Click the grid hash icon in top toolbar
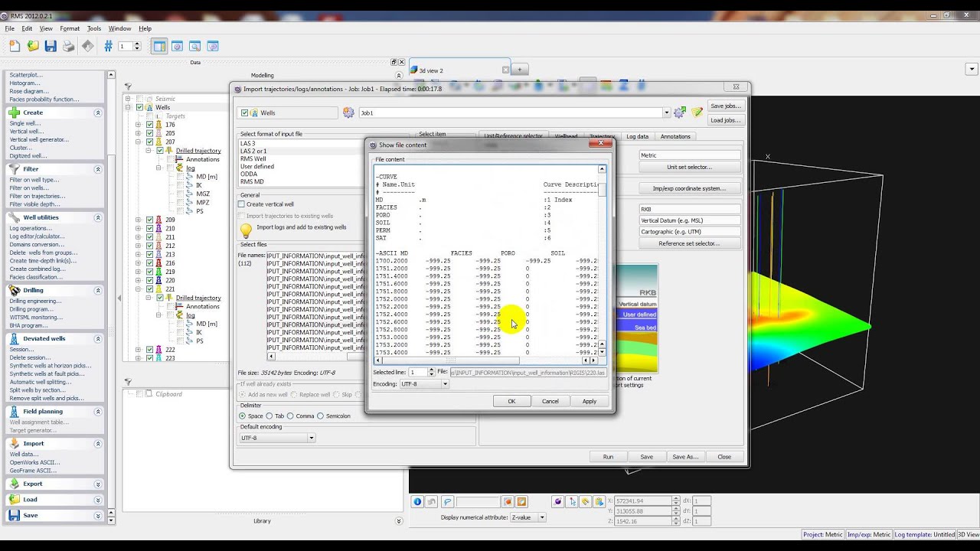The image size is (980, 551). point(108,46)
